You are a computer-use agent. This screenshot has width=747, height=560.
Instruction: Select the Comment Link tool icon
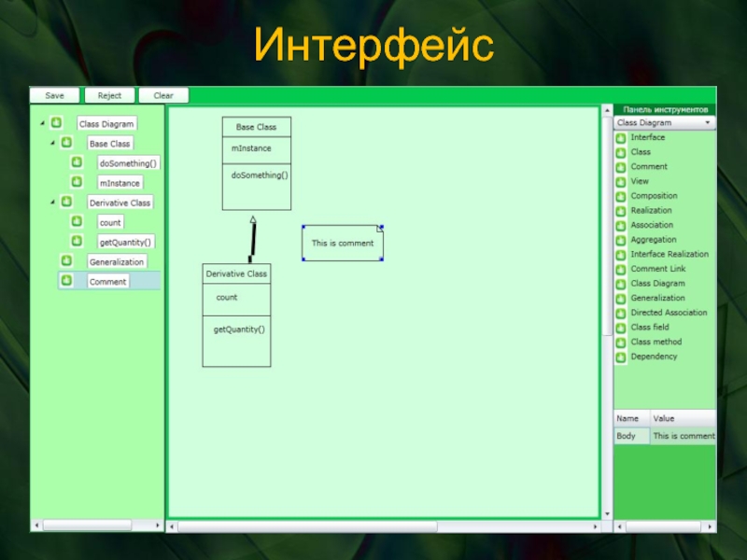tap(621, 270)
